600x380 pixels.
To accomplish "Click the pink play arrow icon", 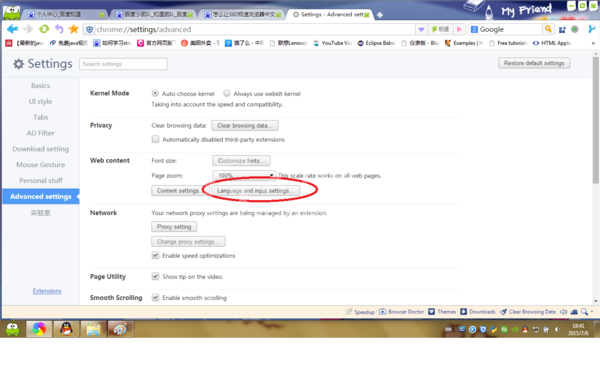I will click(460, 29).
